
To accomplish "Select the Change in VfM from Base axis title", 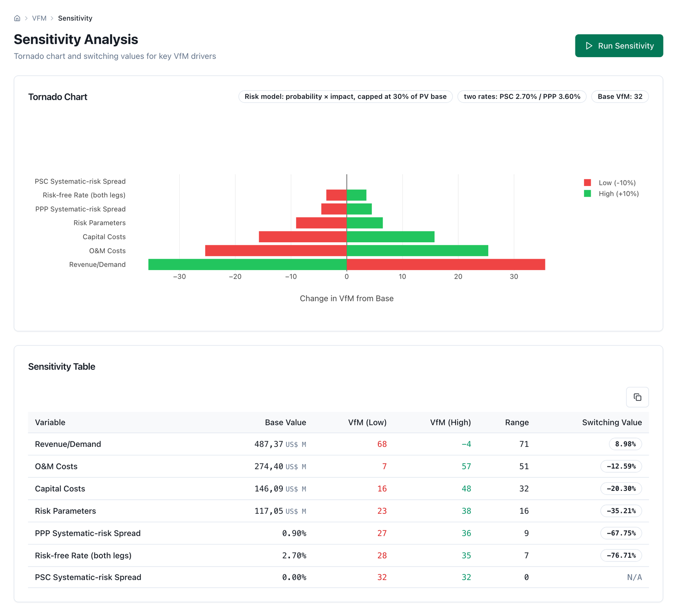I will tap(347, 298).
